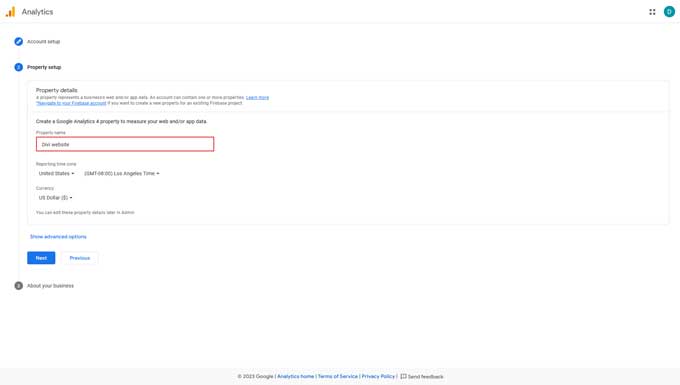Open the Privacy Policy footer link

point(378,376)
